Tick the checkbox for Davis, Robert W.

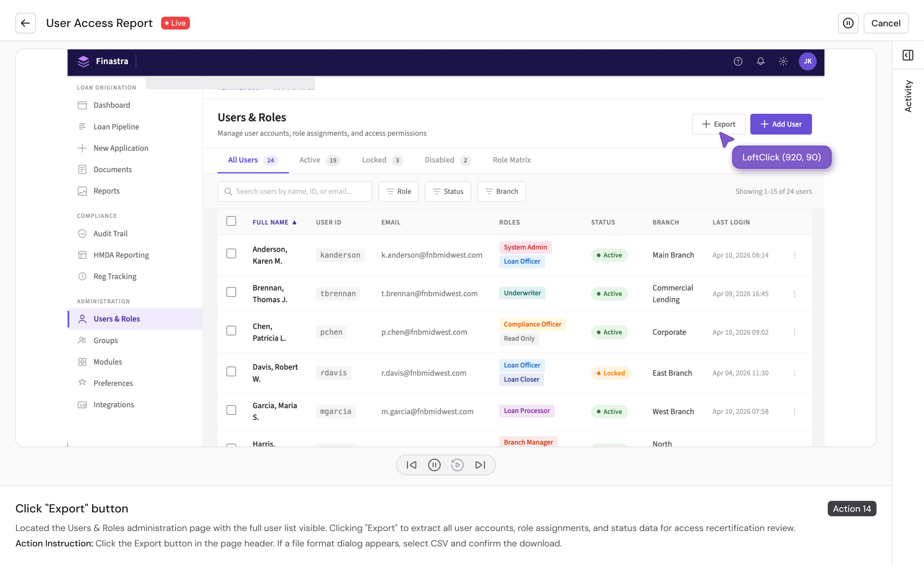coord(231,372)
